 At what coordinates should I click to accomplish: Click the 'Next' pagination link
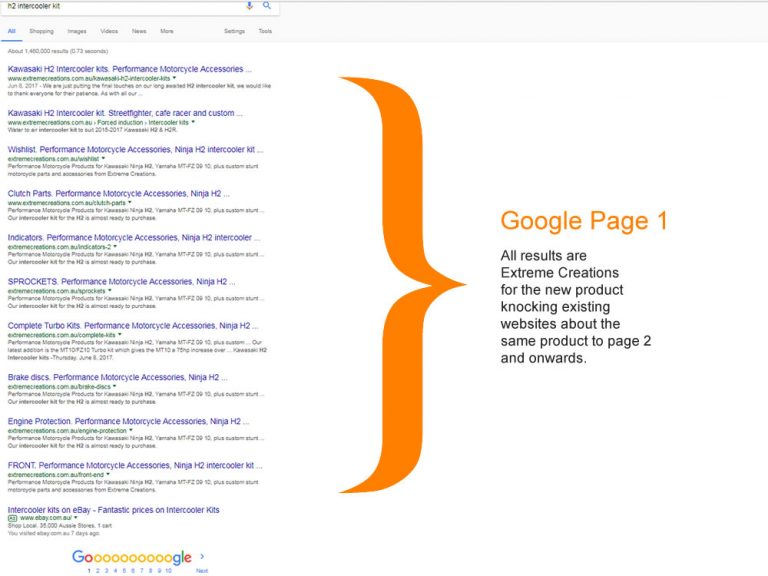[x=202, y=570]
